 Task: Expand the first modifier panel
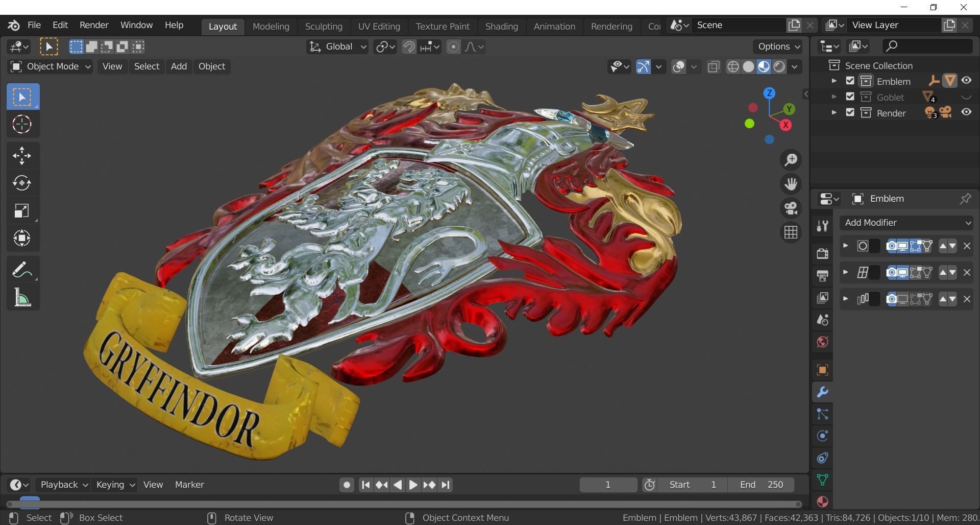846,246
